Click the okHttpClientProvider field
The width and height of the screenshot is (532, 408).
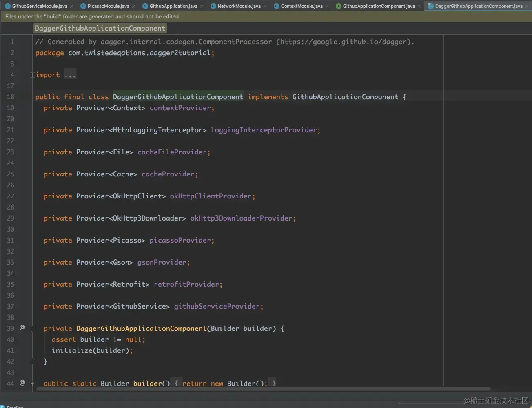coord(211,196)
